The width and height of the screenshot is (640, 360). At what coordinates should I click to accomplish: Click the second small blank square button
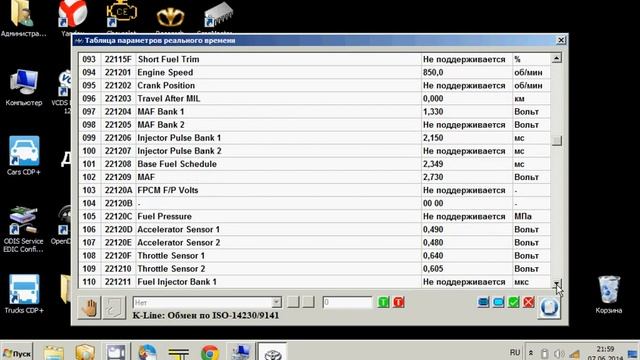309,302
